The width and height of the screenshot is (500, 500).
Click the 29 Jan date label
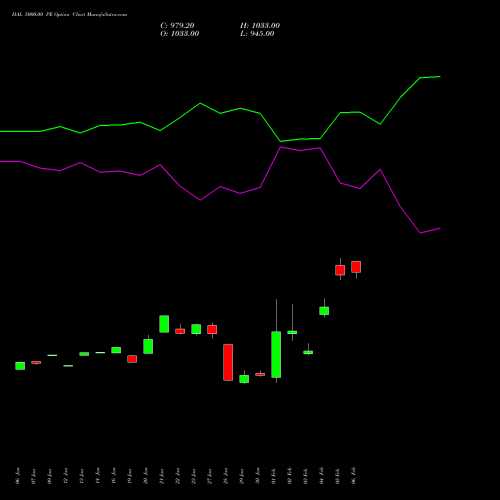[242, 476]
